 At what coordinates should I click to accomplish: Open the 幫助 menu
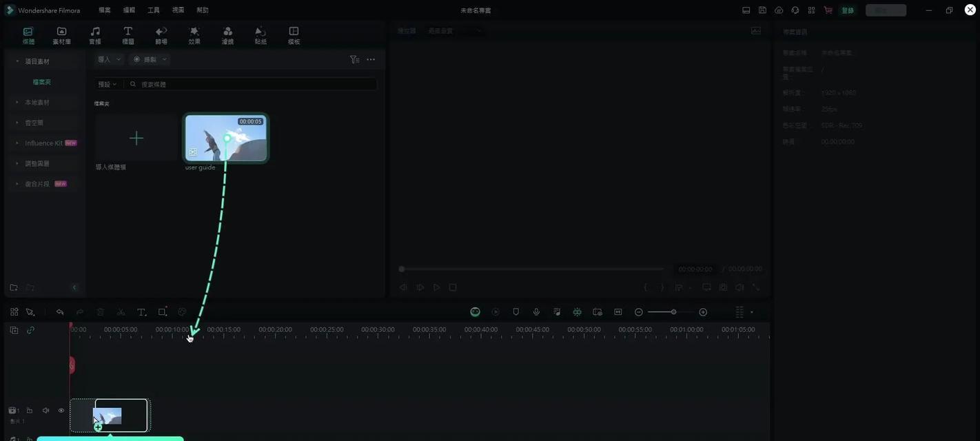point(203,10)
